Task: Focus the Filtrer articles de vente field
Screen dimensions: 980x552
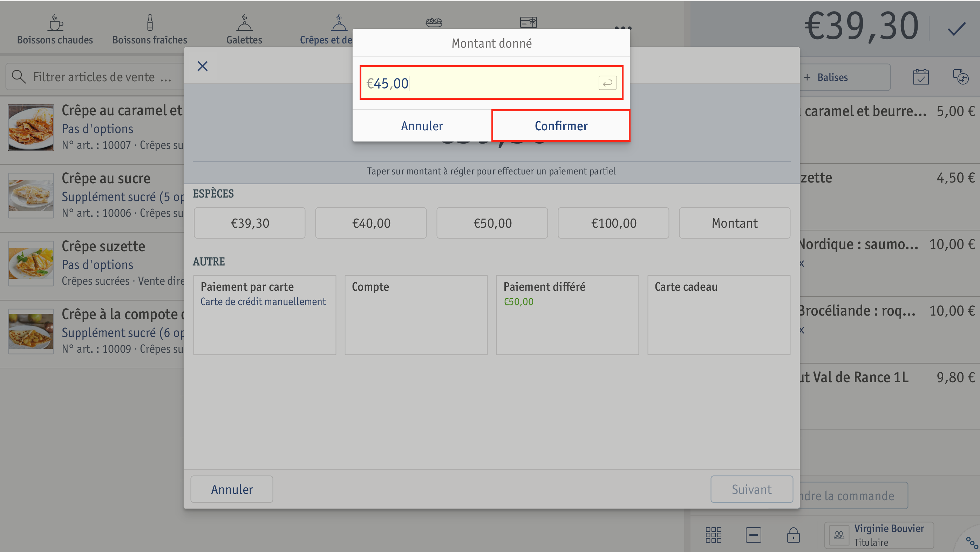Action: click(x=95, y=76)
